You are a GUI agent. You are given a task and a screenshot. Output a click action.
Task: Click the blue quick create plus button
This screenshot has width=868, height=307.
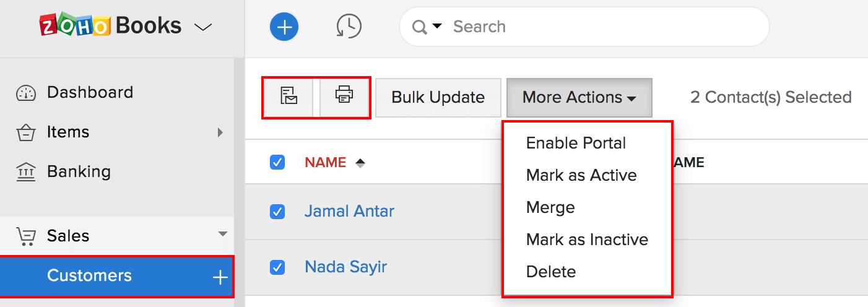coord(284,27)
